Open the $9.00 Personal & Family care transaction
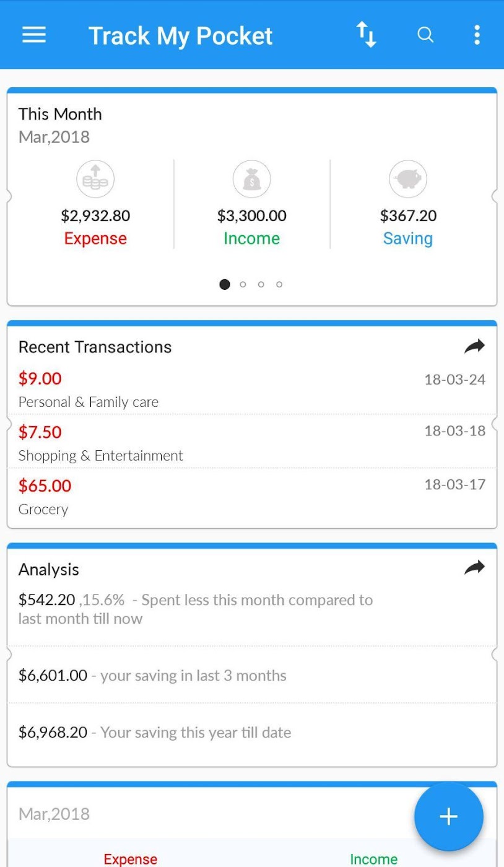This screenshot has height=867, width=504. pos(251,390)
